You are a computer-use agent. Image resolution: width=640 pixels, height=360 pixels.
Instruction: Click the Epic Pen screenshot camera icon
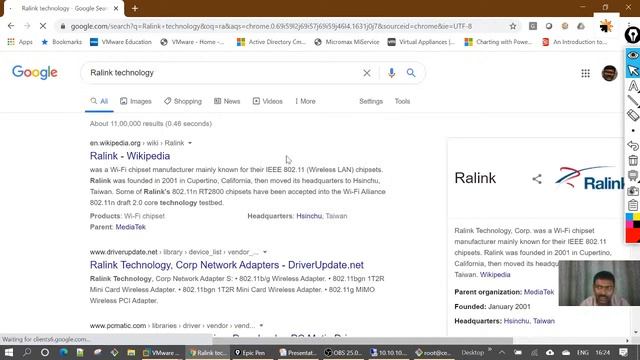tap(633, 191)
